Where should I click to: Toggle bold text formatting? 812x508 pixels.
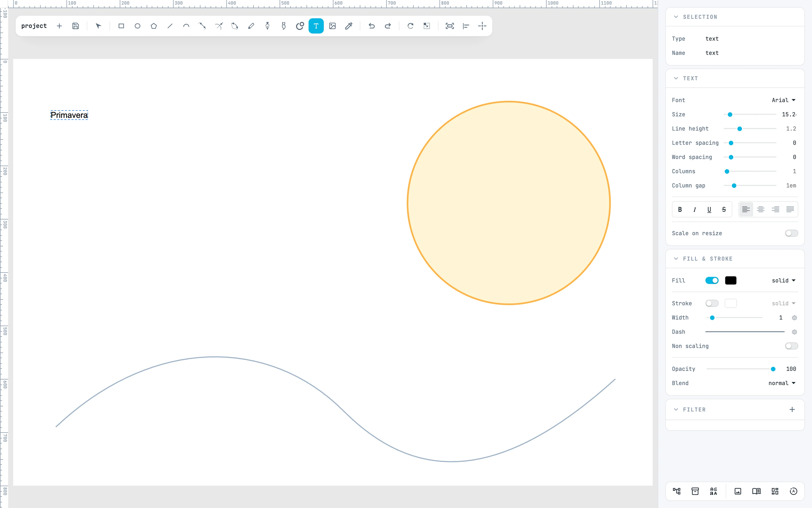pos(680,209)
